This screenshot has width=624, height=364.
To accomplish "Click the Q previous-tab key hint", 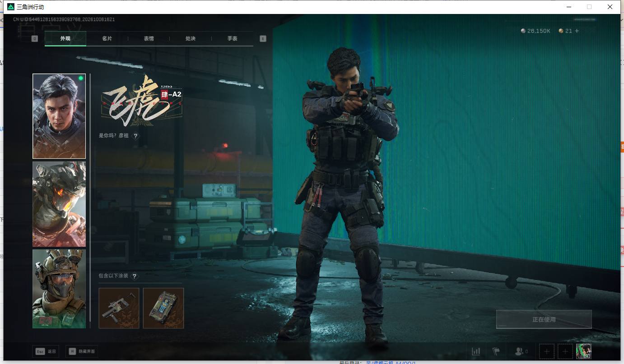I will click(x=34, y=39).
